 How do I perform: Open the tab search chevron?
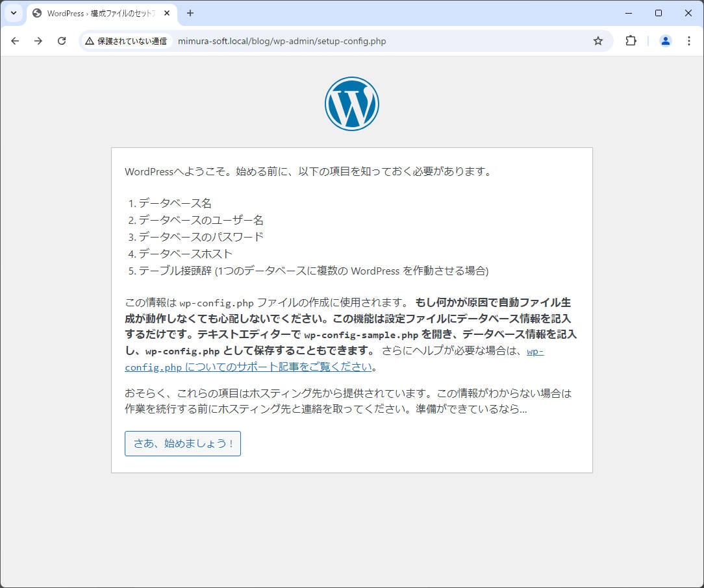coord(14,13)
